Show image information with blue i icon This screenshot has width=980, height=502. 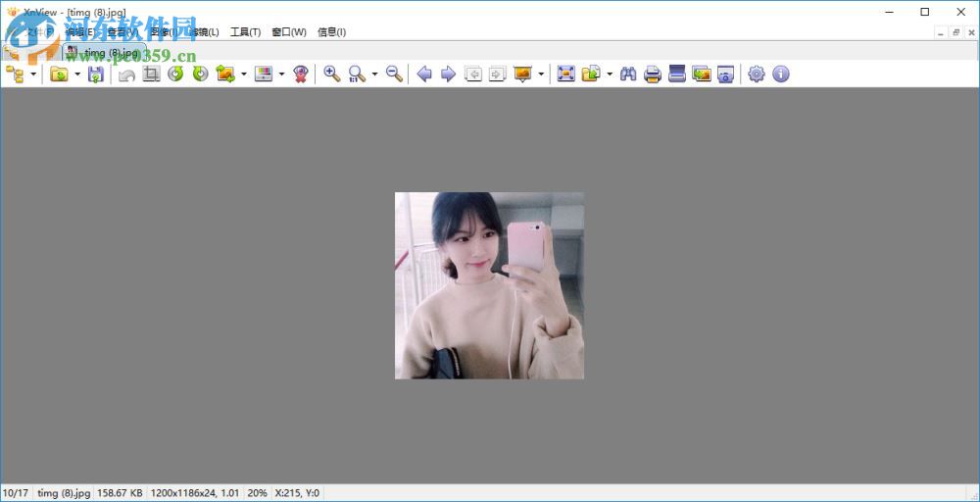point(781,75)
